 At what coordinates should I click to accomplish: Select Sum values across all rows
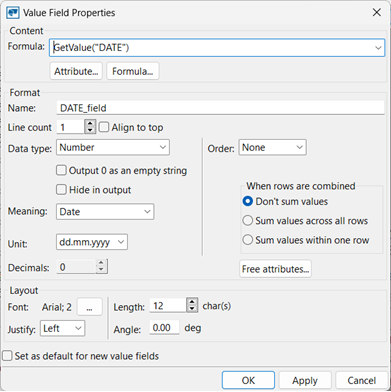tap(248, 221)
